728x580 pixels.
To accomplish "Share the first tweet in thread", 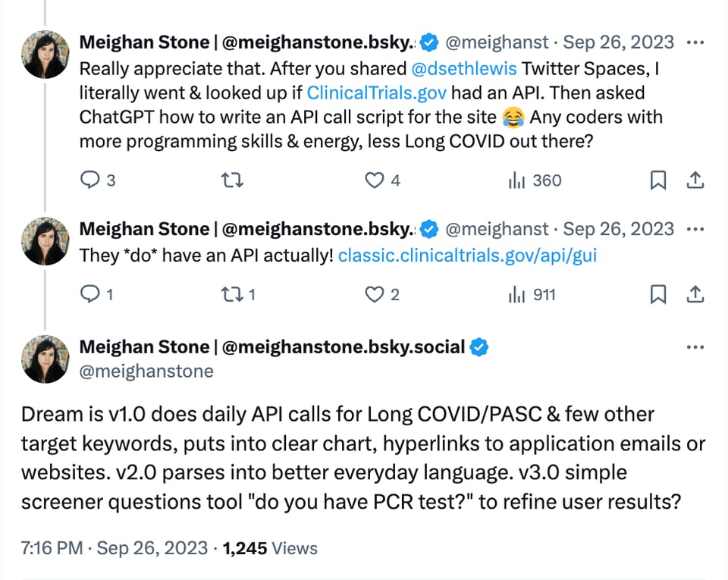I will [x=695, y=180].
